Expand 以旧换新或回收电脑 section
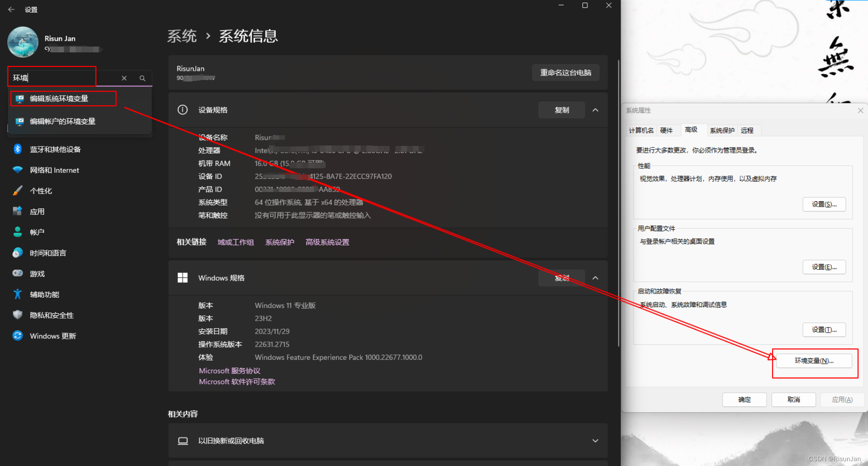 pyautogui.click(x=596, y=441)
